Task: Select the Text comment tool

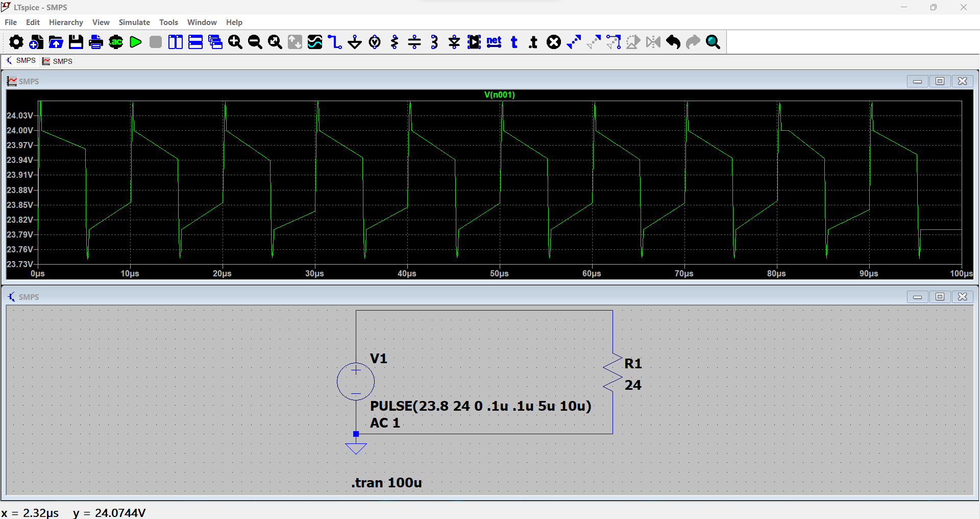Action: [514, 42]
